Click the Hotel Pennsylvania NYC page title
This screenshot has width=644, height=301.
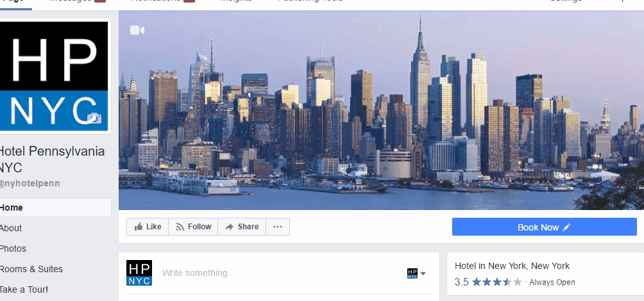pos(52,159)
